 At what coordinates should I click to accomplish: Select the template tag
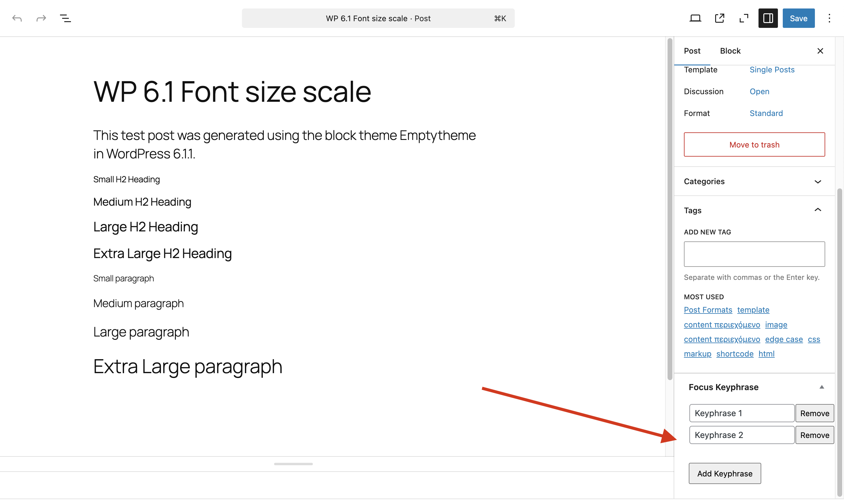tap(753, 310)
